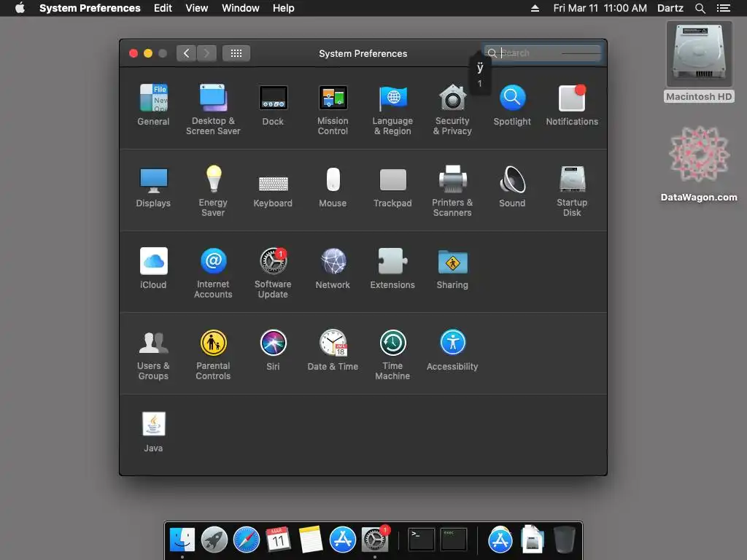
Task: Open Notes from the Dock
Action: [x=311, y=540]
